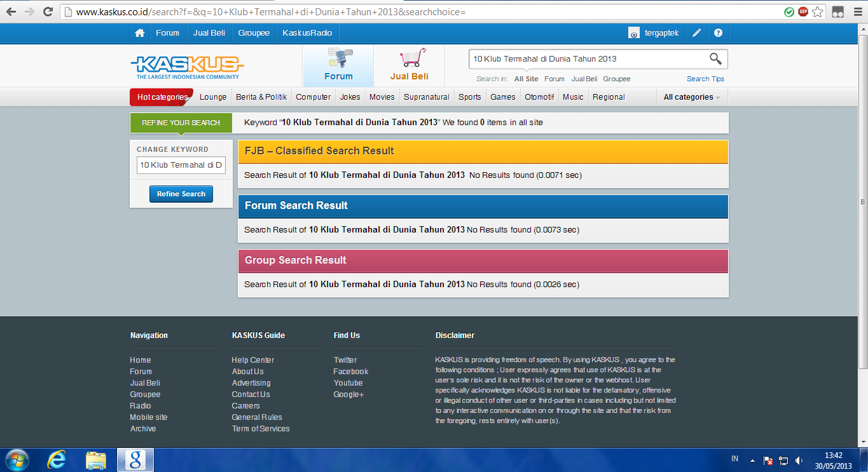Go to the Sports category
The image size is (868, 472).
470,97
